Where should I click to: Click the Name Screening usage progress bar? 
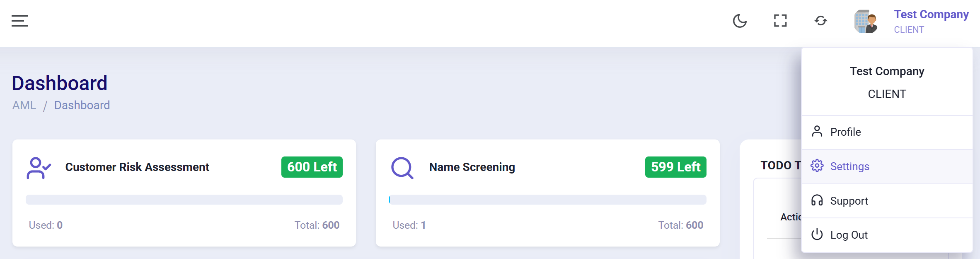(548, 200)
